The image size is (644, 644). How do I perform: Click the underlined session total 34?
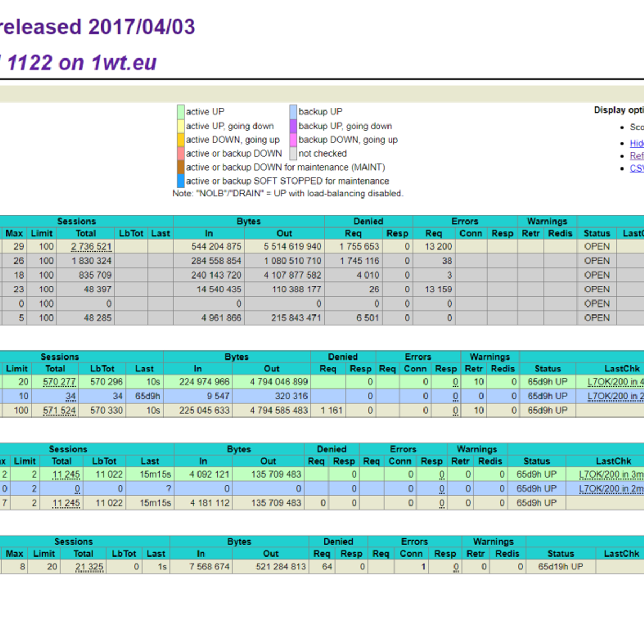tap(70, 397)
